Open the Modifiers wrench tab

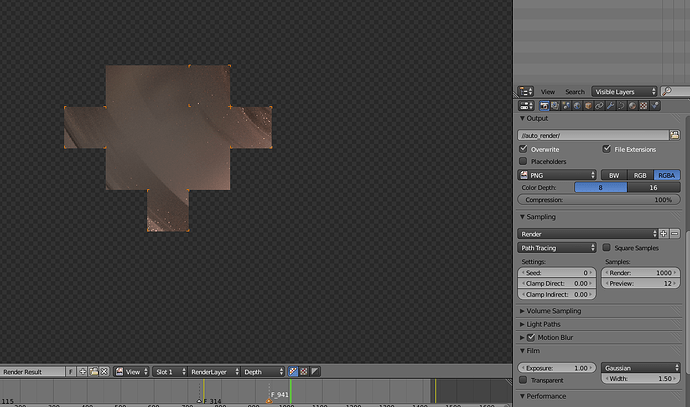[x=610, y=106]
